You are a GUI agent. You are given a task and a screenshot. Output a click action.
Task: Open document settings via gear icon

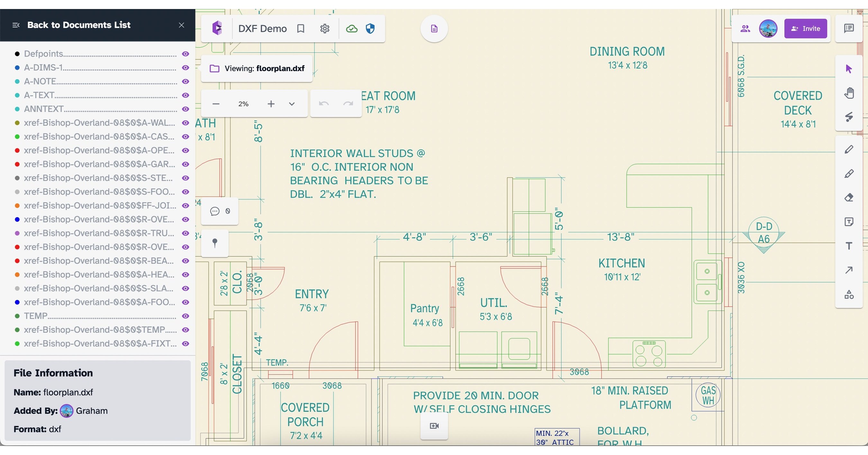[324, 28]
